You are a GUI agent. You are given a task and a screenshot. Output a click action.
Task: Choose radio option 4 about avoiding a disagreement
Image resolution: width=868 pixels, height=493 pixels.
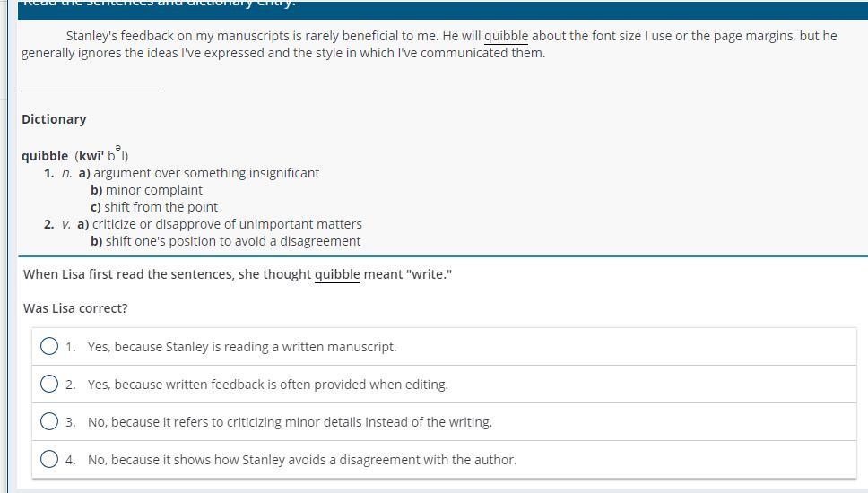(49, 459)
